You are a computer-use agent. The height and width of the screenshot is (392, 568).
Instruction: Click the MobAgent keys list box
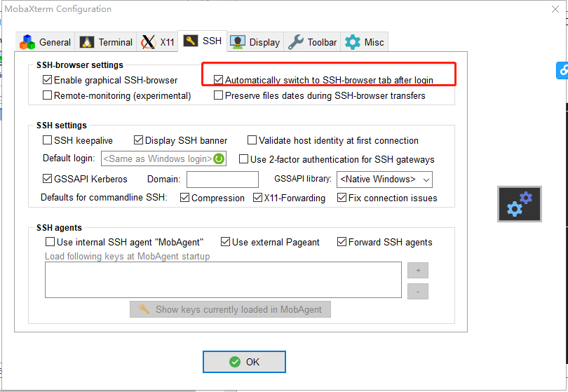(x=223, y=280)
